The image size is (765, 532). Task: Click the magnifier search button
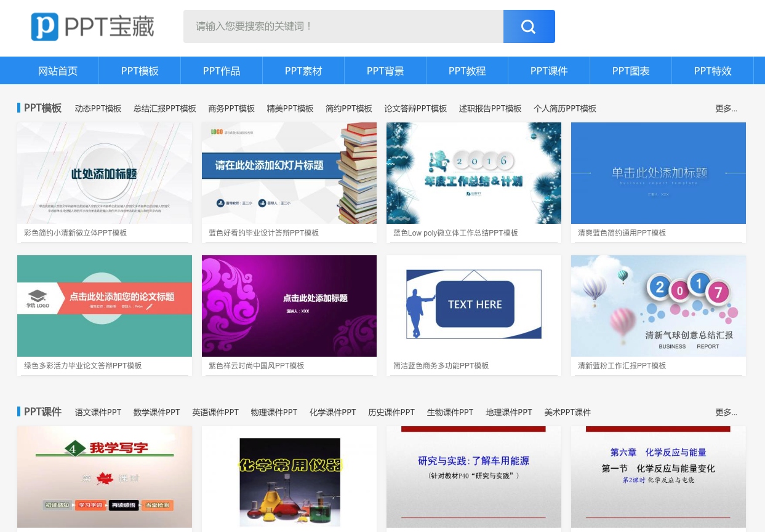(x=529, y=26)
